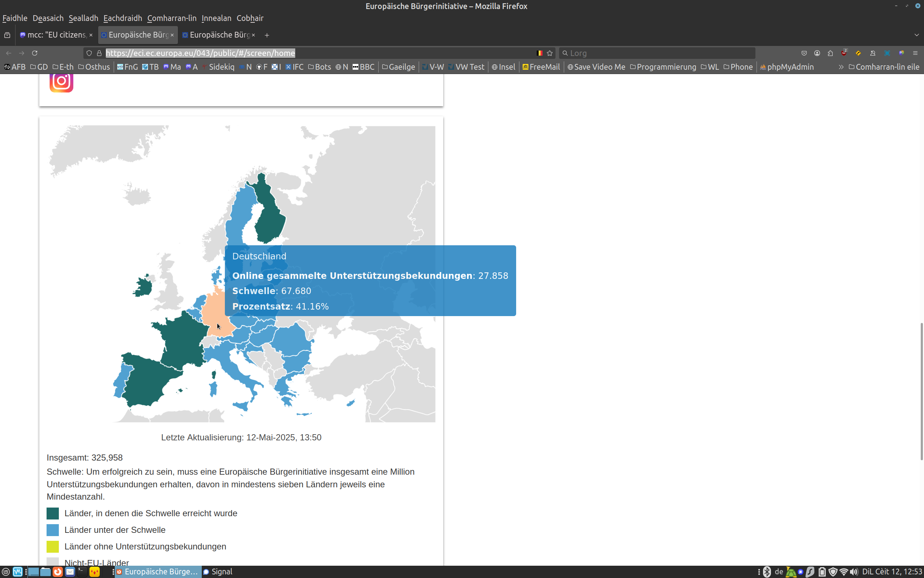Open the Comharran-lìn menu
This screenshot has width=924, height=578.
[172, 18]
